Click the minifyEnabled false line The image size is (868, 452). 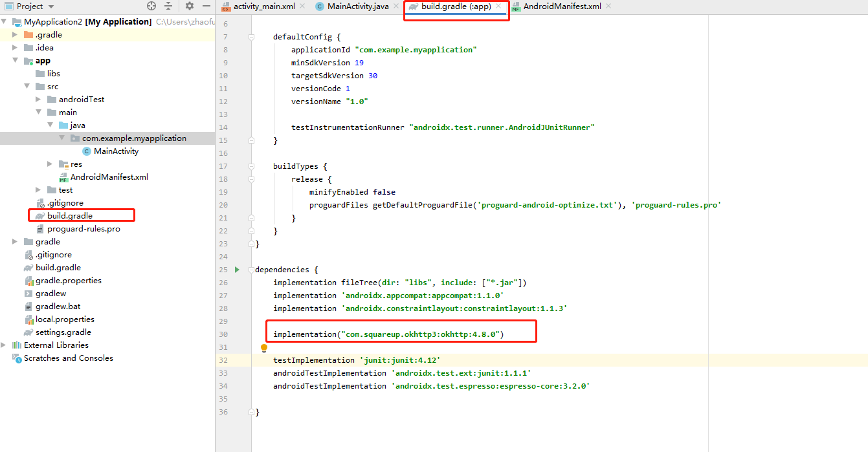click(352, 192)
